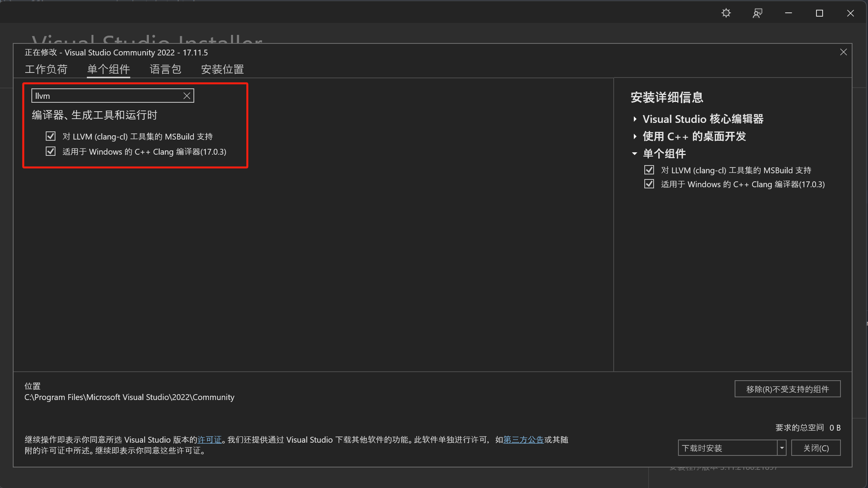Viewport: 868px width, 488px height.
Task: Click the feedback icon in the title bar
Action: [x=757, y=13]
